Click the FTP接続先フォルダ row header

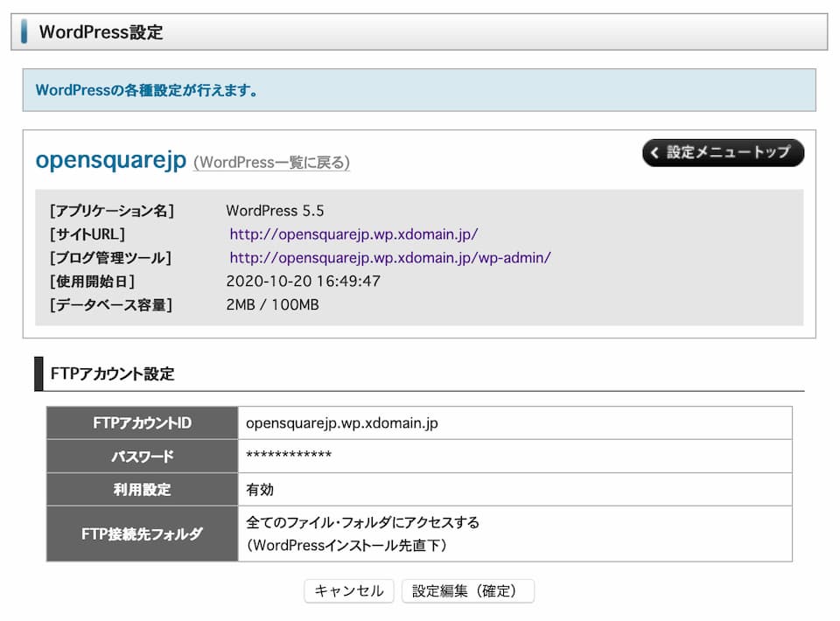point(142,534)
